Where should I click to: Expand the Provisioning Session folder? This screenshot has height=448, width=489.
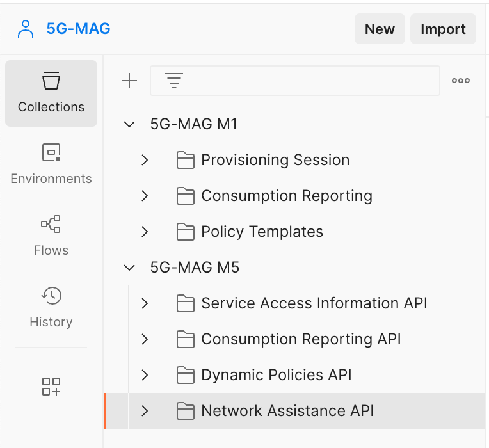145,160
